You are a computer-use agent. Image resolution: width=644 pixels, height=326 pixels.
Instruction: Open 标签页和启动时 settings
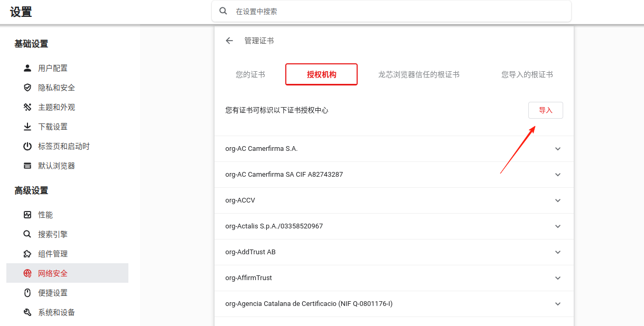click(x=67, y=146)
